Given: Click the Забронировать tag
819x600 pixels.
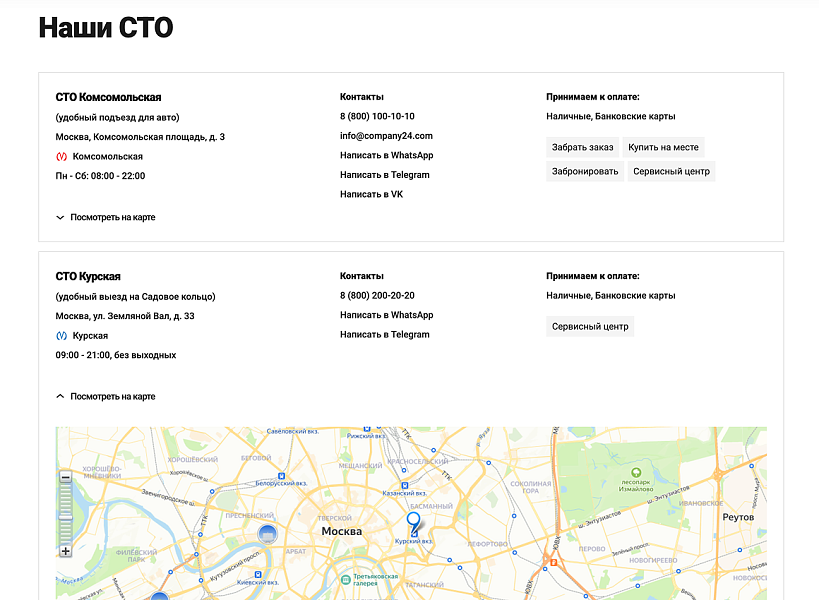Looking at the screenshot, I should point(585,172).
